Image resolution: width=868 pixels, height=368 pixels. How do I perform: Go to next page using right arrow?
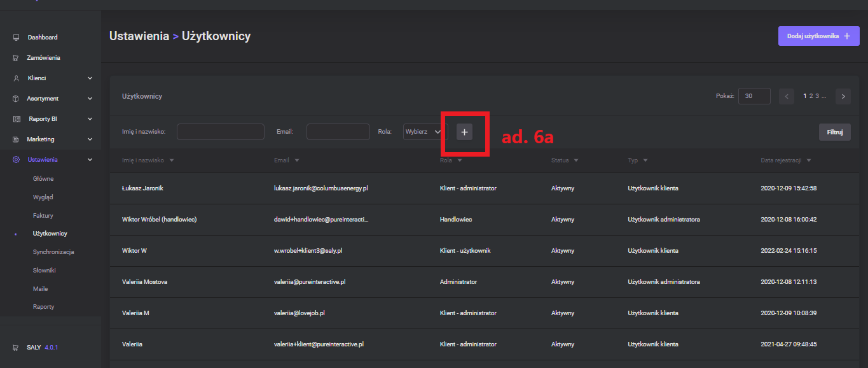pyautogui.click(x=843, y=96)
